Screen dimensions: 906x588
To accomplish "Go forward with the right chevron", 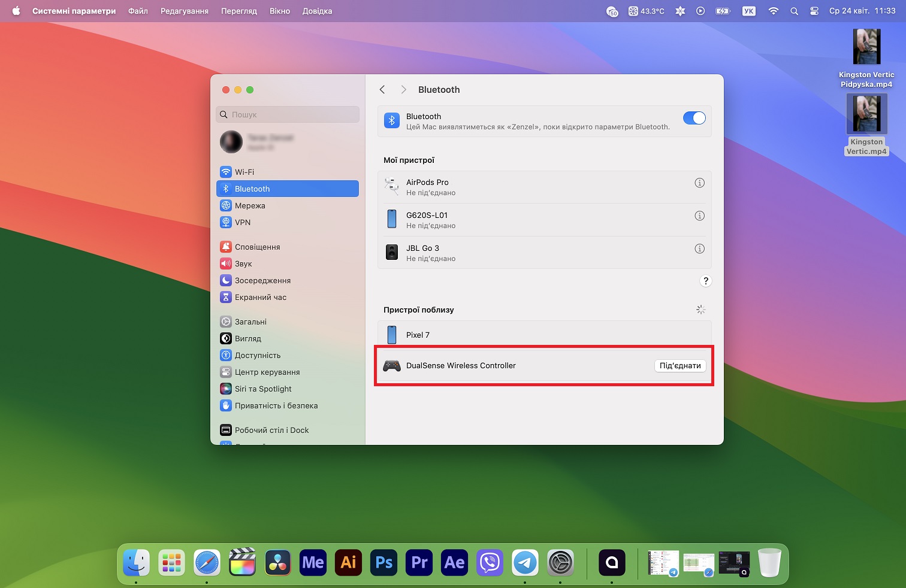I will pyautogui.click(x=403, y=89).
